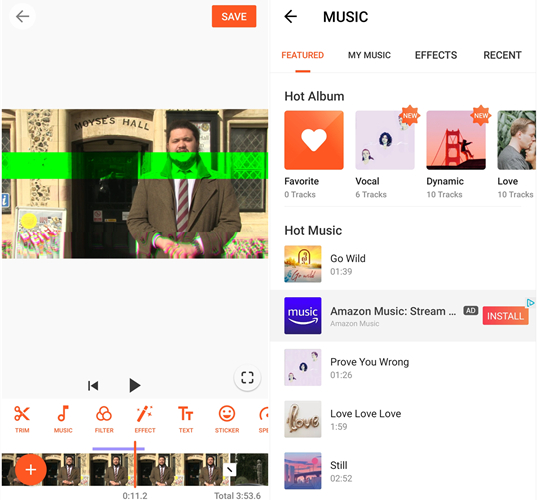Open the Text tool
Image resolution: width=537 pixels, height=500 pixels.
tap(186, 419)
